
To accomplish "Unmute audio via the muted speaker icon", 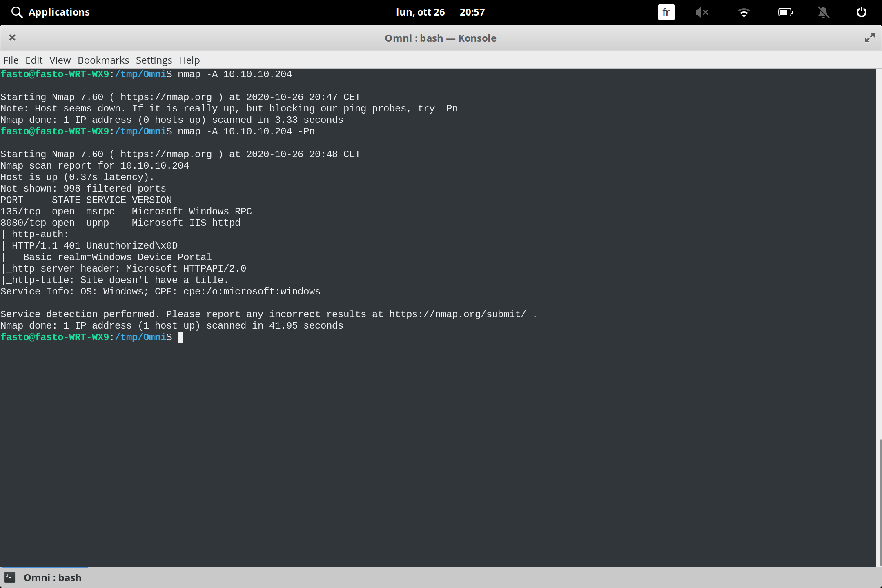I will (x=702, y=12).
